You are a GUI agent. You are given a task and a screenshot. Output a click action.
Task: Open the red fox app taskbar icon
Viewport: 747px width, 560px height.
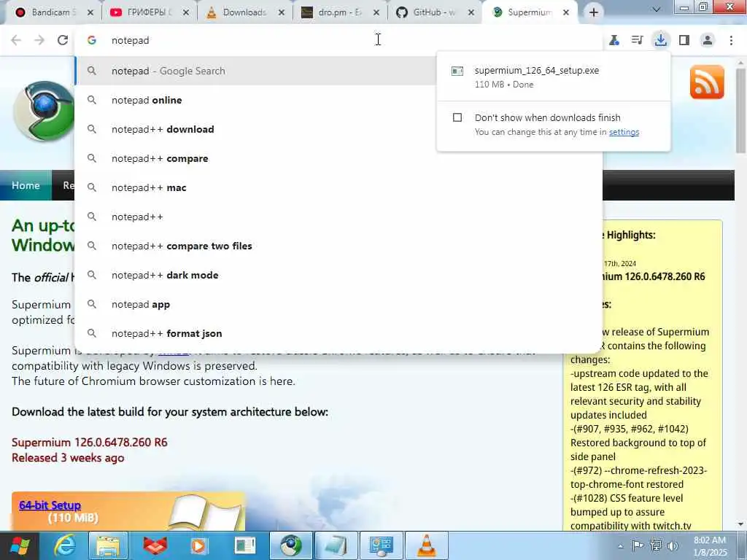(155, 545)
